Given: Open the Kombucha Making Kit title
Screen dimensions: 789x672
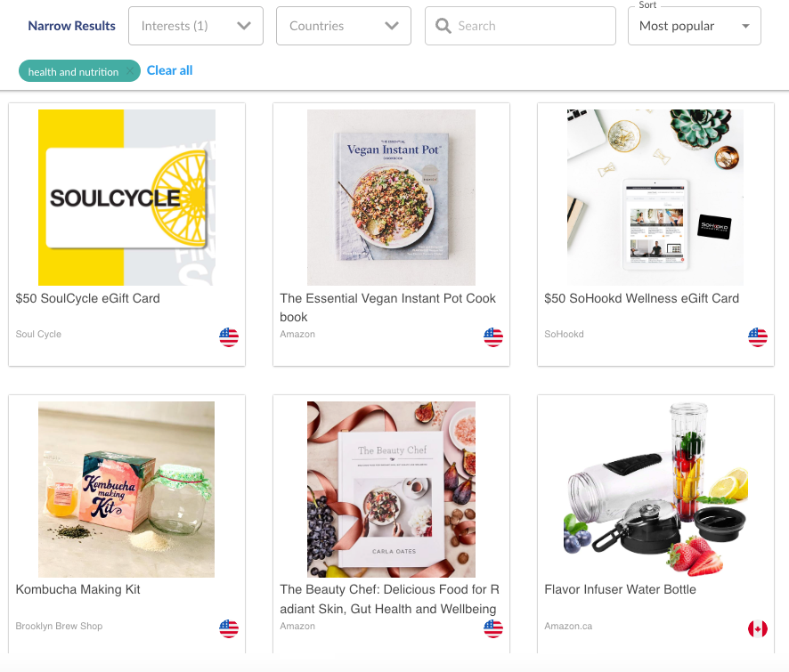Looking at the screenshot, I should click(x=78, y=589).
